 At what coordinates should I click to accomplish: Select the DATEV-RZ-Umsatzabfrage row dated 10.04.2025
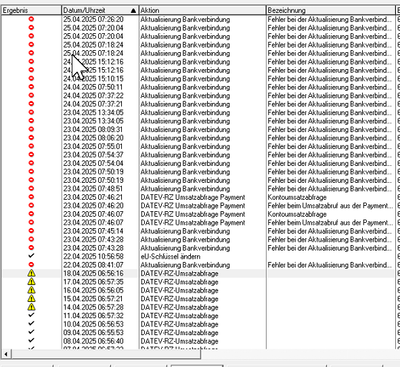tap(200, 324)
